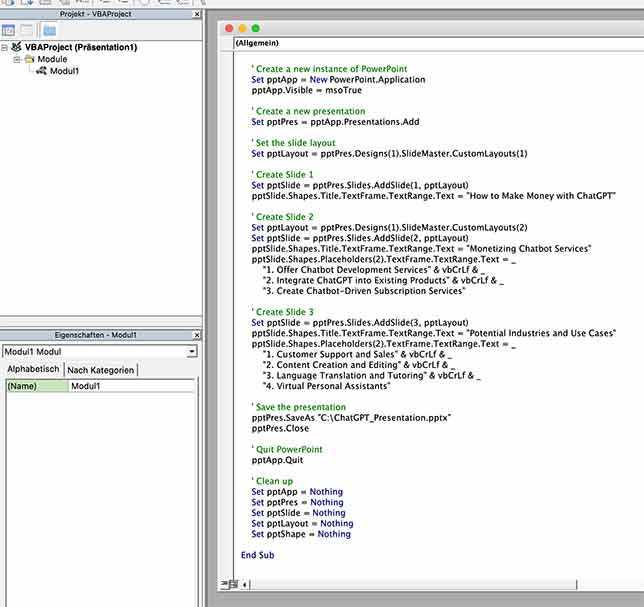
Task: Click the comment 'Quit PowerPoint
Action: [287, 450]
